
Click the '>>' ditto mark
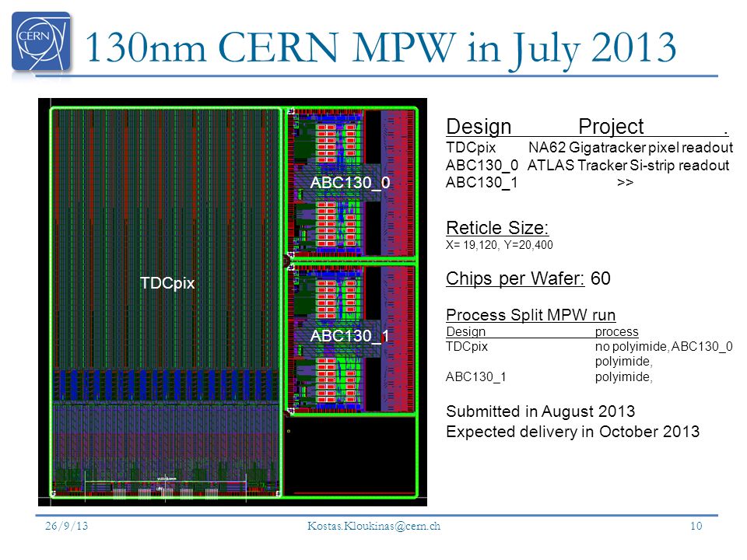(625, 182)
